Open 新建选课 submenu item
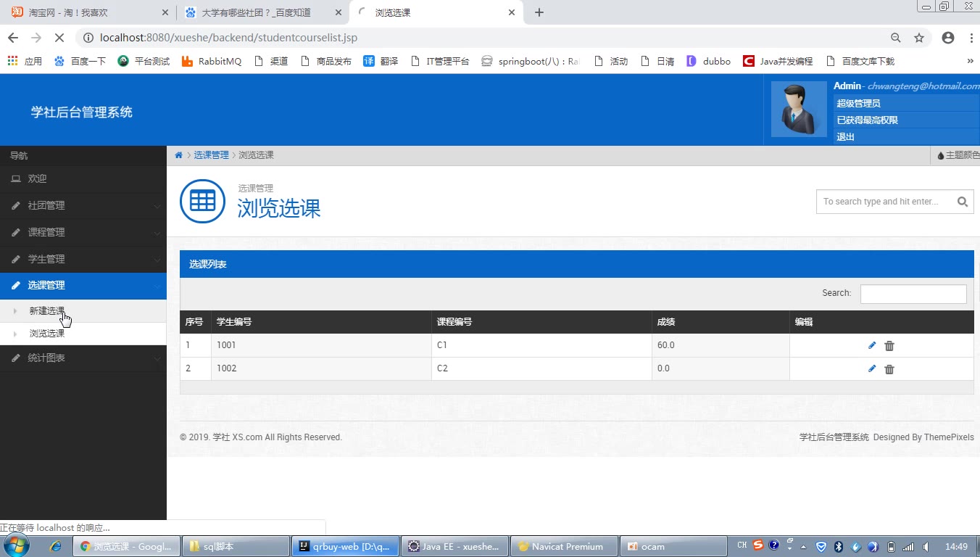The height and width of the screenshot is (557, 980). coord(83,310)
